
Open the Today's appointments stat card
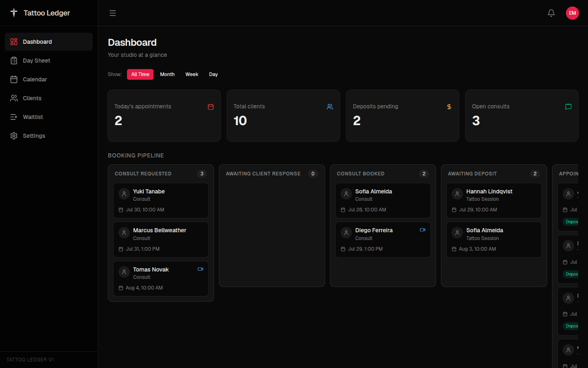click(x=164, y=116)
